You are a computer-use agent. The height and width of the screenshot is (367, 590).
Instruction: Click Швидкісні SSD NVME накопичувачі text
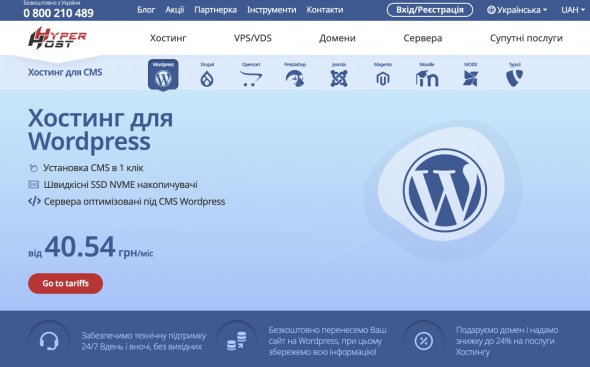click(121, 185)
